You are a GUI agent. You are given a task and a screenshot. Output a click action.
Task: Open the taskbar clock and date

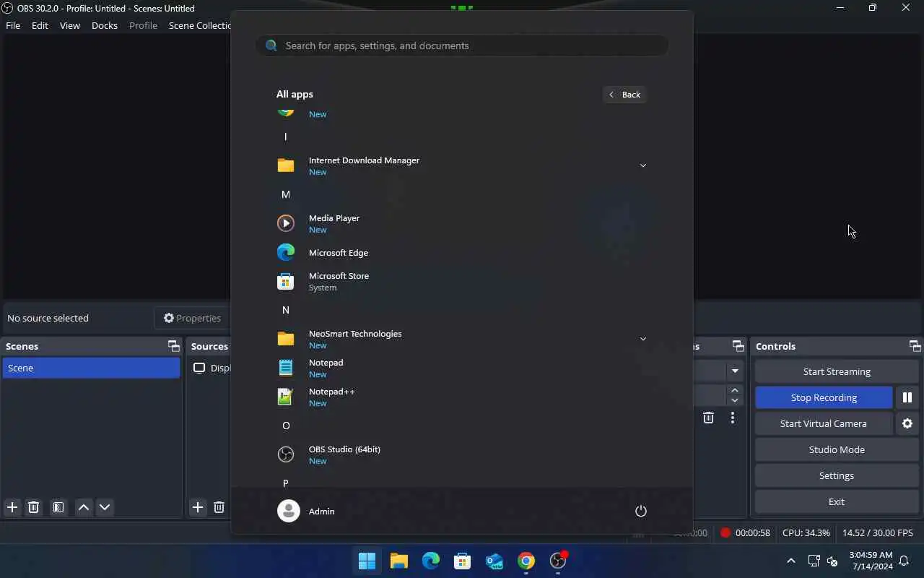[871, 561]
